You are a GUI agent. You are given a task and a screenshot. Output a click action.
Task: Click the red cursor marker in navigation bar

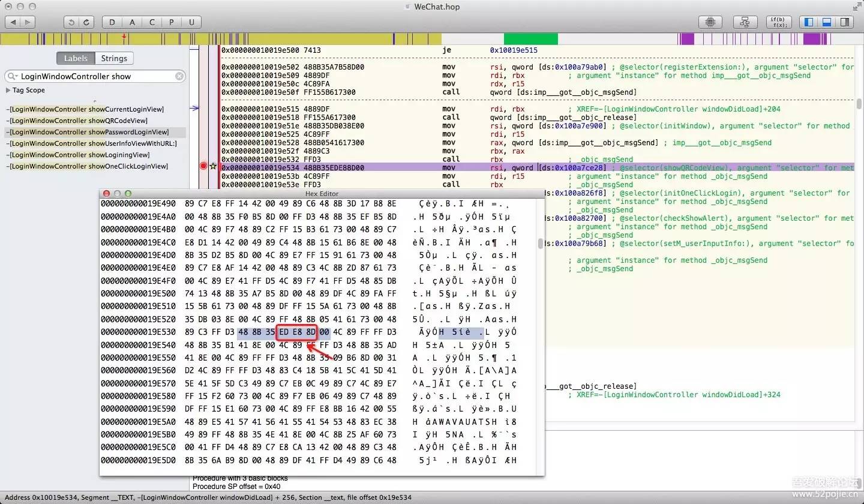[x=124, y=38]
